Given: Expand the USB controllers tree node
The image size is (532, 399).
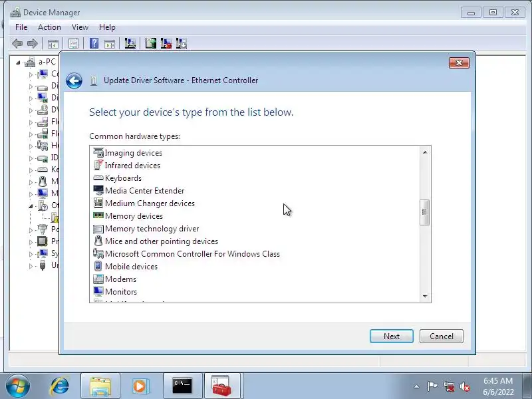Looking at the screenshot, I should (x=31, y=266).
